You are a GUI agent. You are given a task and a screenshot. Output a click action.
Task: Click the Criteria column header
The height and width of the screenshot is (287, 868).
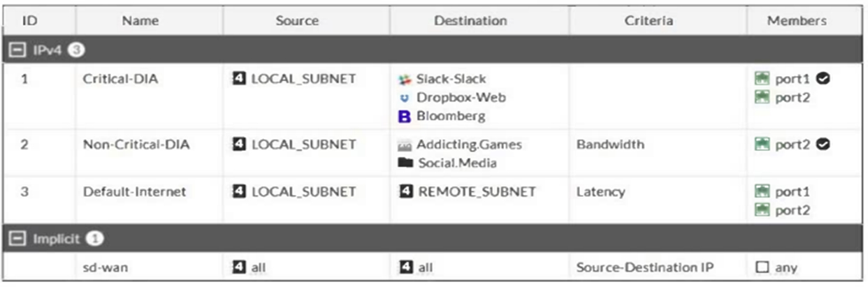(648, 21)
